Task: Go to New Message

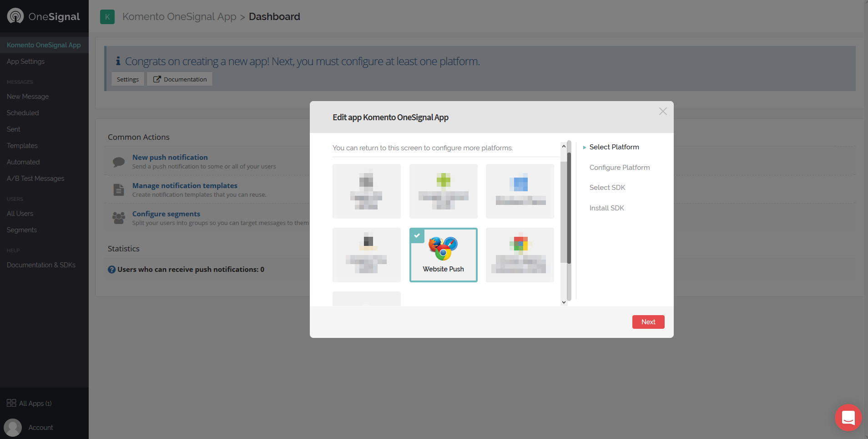Action: pyautogui.click(x=28, y=97)
